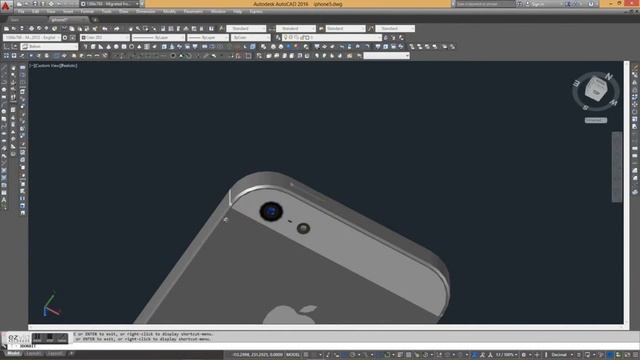Click the drawing area vertical scrollbar
The width and height of the screenshot is (640, 360).
click(626, 192)
